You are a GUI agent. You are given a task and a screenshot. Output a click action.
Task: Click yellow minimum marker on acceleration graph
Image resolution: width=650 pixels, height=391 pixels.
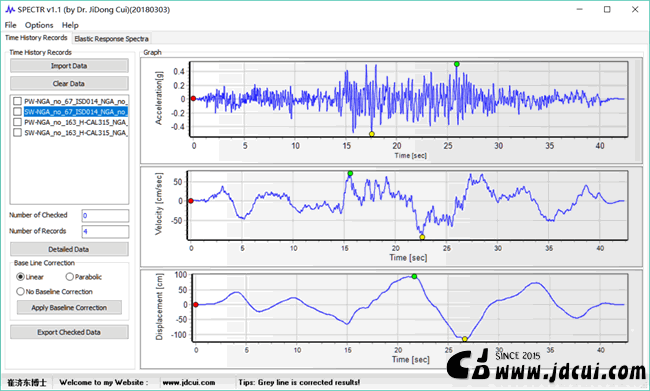click(x=372, y=134)
